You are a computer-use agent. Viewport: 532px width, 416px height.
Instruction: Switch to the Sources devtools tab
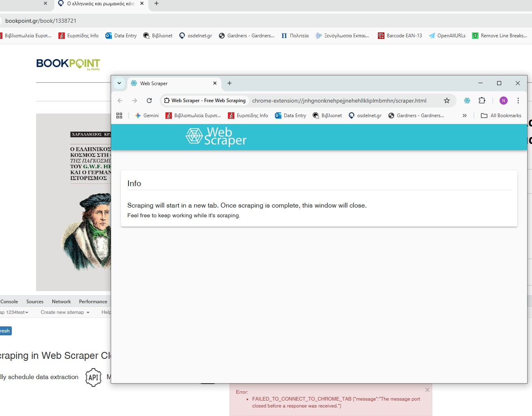(35, 302)
